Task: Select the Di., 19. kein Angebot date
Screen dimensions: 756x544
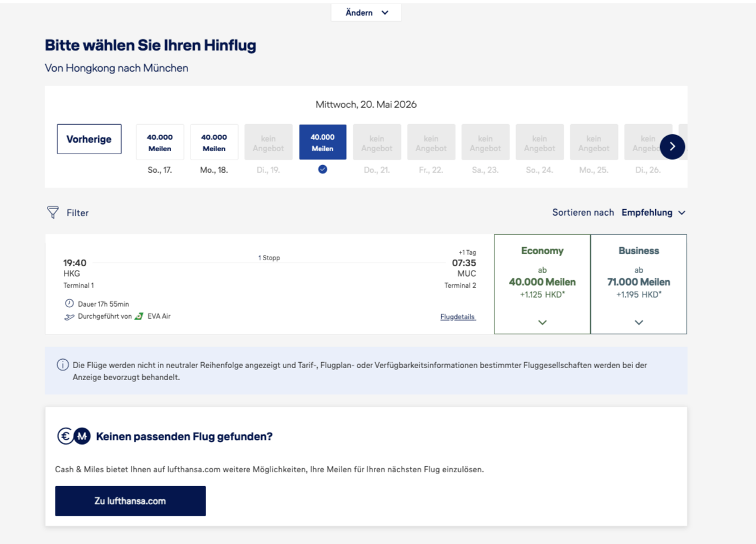Action: click(268, 142)
